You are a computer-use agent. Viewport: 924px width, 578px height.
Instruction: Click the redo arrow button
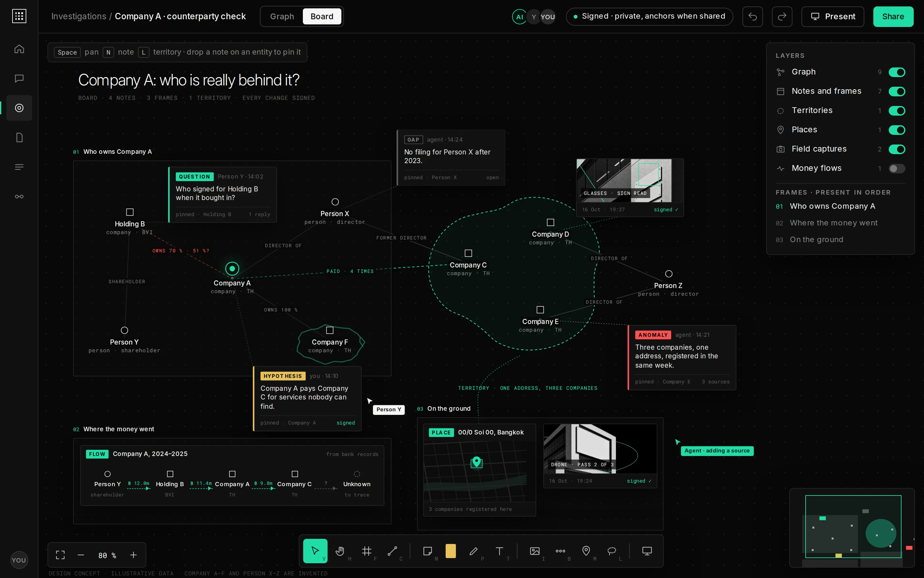pos(782,16)
